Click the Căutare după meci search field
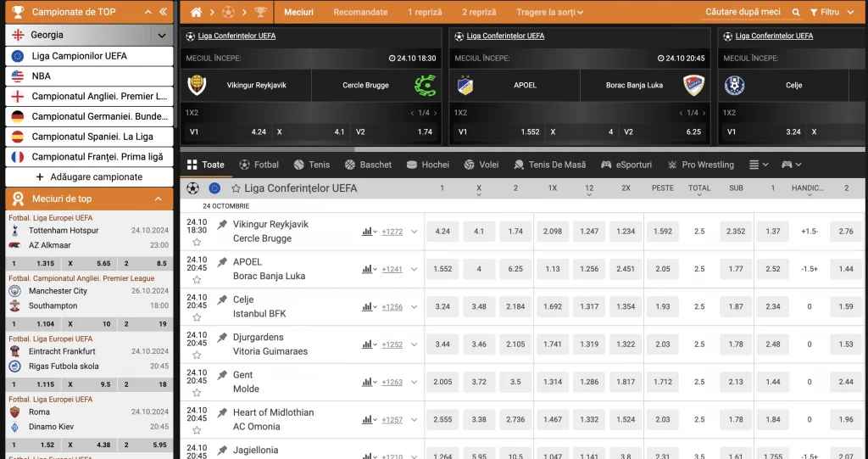Image resolution: width=868 pixels, height=459 pixels. (743, 13)
